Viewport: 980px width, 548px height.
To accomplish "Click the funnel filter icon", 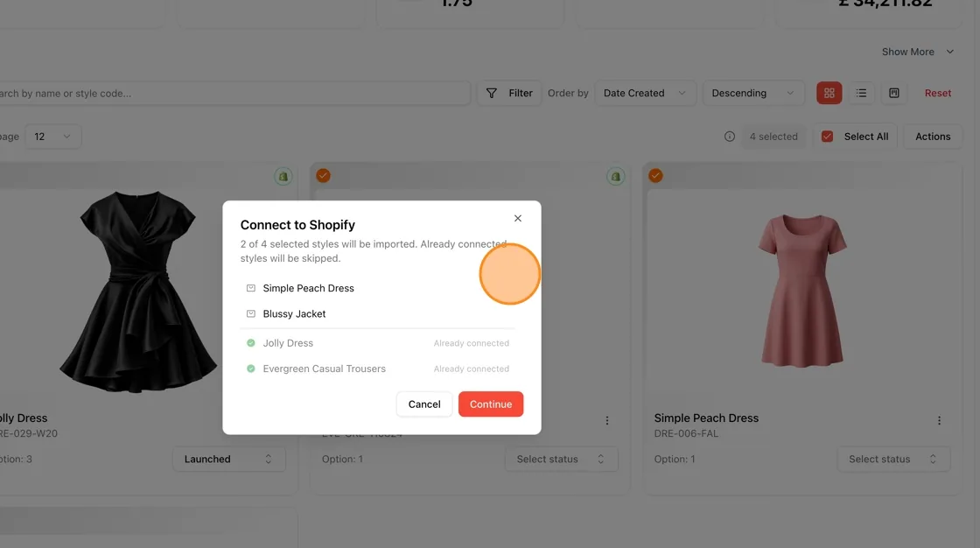I will (x=492, y=93).
